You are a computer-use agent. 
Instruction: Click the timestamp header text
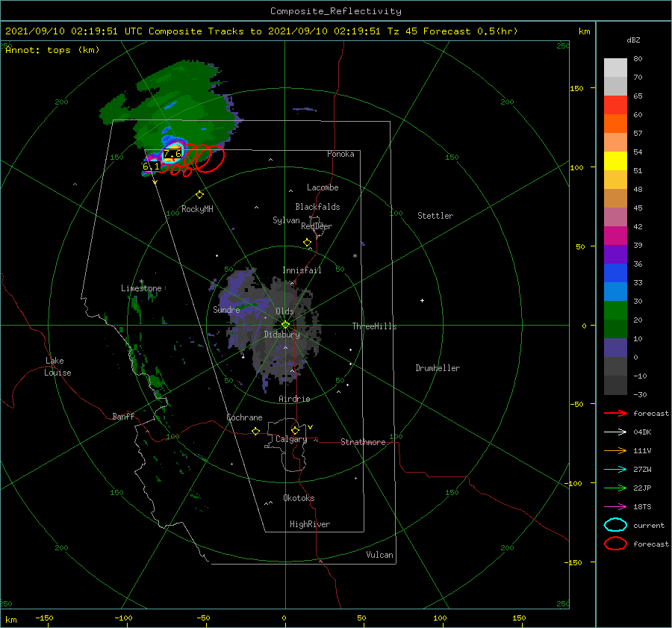tap(261, 31)
